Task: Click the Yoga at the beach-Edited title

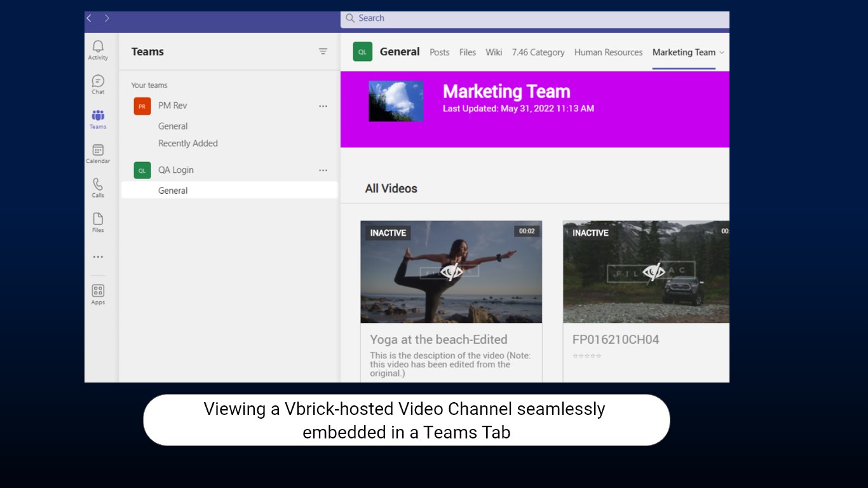Action: (438, 340)
